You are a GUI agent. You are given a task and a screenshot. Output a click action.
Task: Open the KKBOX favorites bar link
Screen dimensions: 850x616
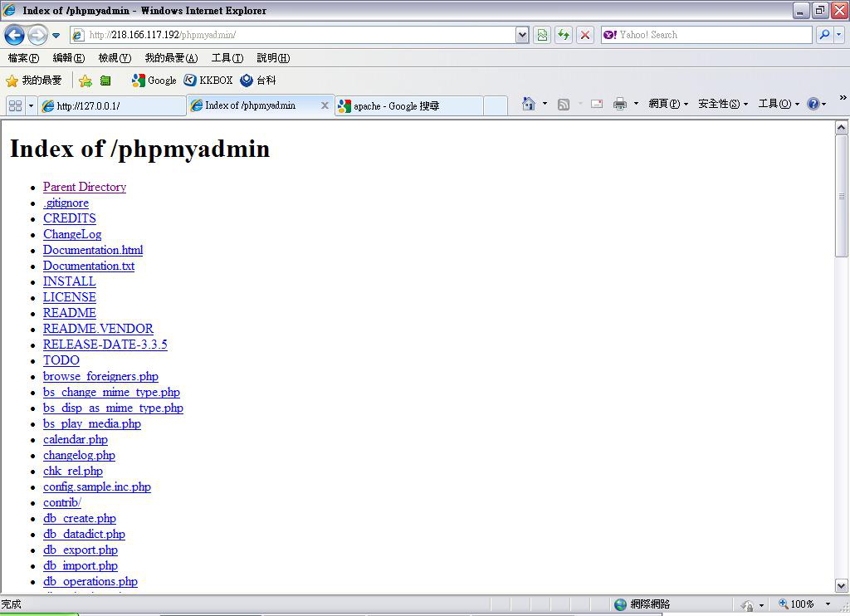click(x=208, y=81)
